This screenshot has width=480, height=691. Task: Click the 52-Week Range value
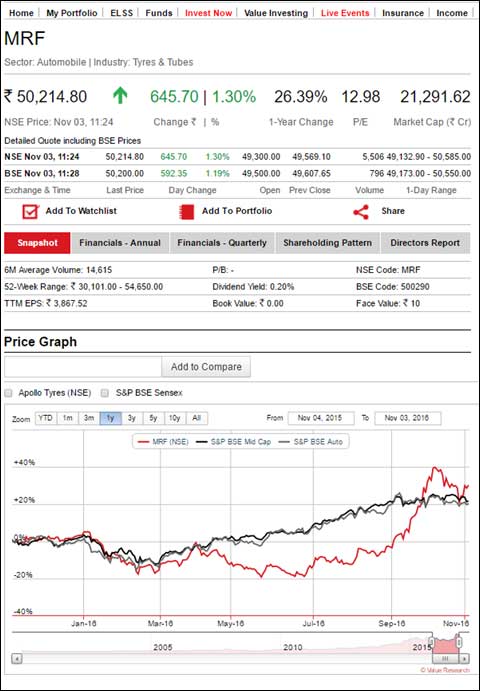pyautogui.click(x=117, y=287)
